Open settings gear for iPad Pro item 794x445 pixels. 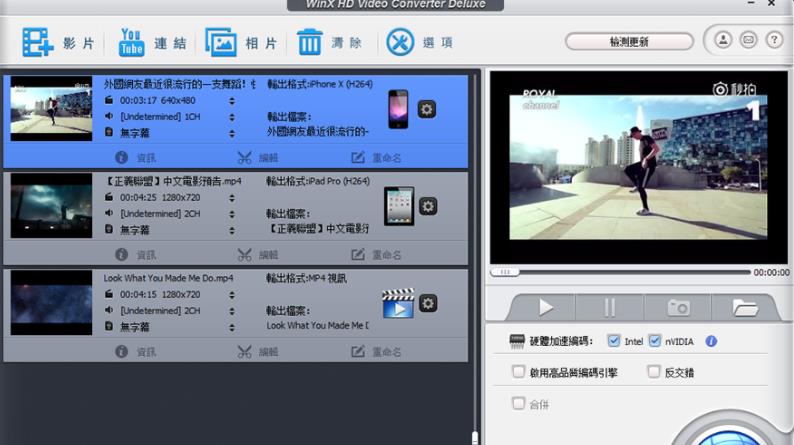click(428, 207)
